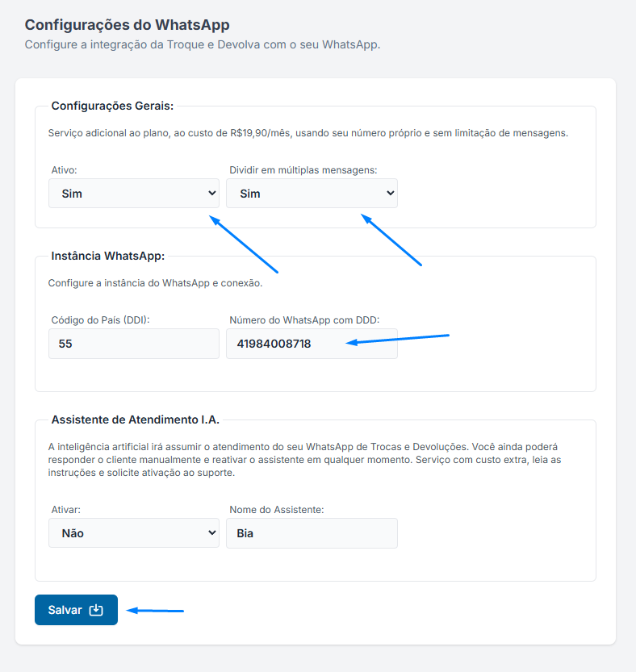Click the WhatsApp number field 41984008718
Screen dimensions: 636x672
(x=312, y=344)
